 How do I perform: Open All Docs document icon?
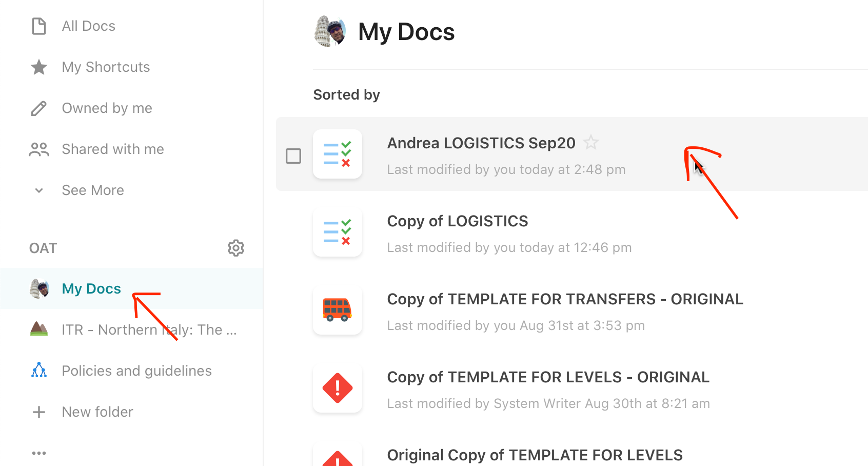point(39,26)
